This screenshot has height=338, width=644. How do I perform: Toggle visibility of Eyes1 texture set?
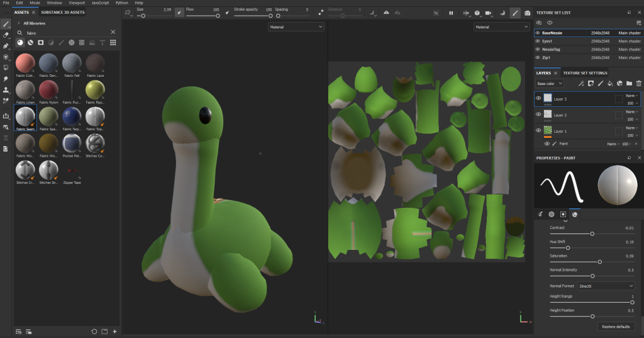coord(538,41)
